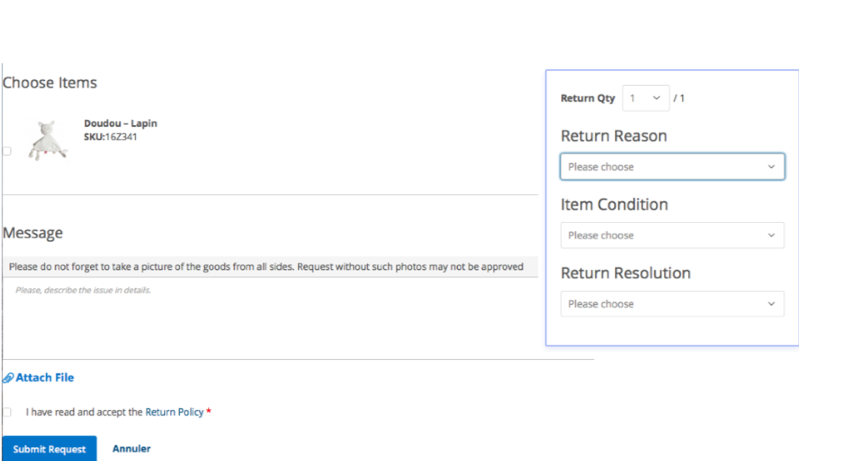Click the chevron arrow in Return Reason field

point(771,167)
